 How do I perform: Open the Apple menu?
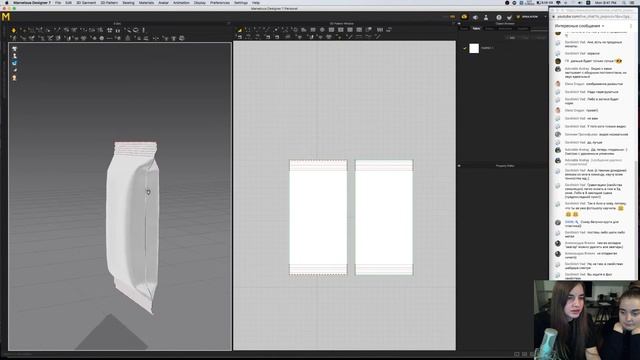coord(6,2)
